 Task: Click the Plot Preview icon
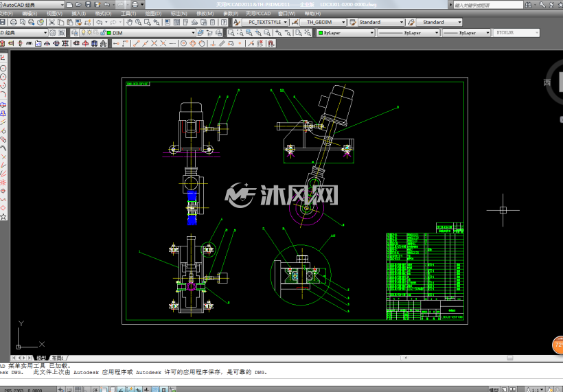(23, 22)
